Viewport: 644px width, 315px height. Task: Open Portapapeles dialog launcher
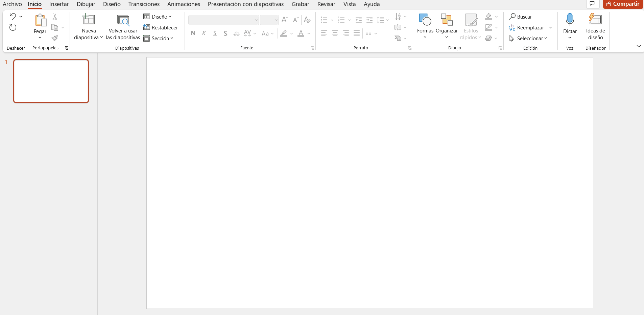pos(67,48)
